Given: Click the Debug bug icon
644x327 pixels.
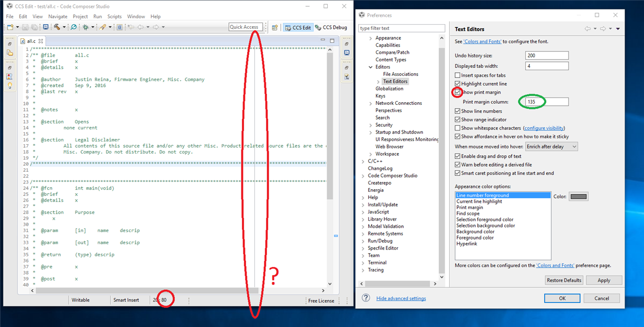Looking at the screenshot, I should (85, 27).
